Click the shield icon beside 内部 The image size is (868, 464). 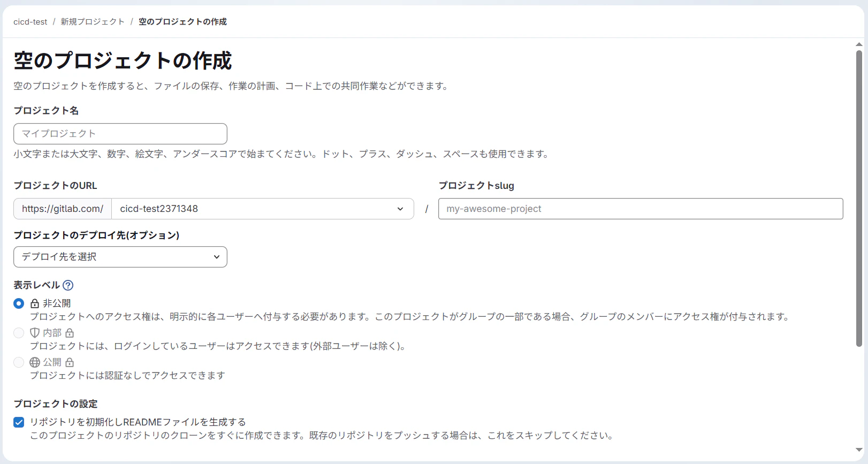35,333
